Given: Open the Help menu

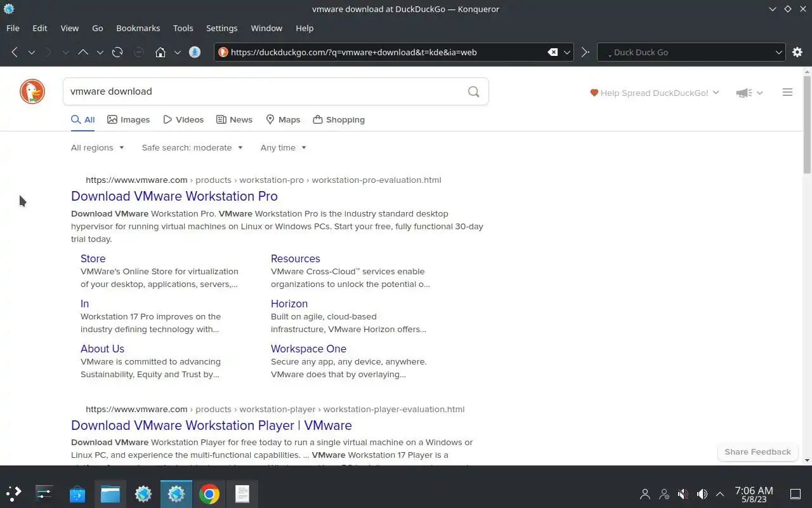Looking at the screenshot, I should pyautogui.click(x=304, y=28).
